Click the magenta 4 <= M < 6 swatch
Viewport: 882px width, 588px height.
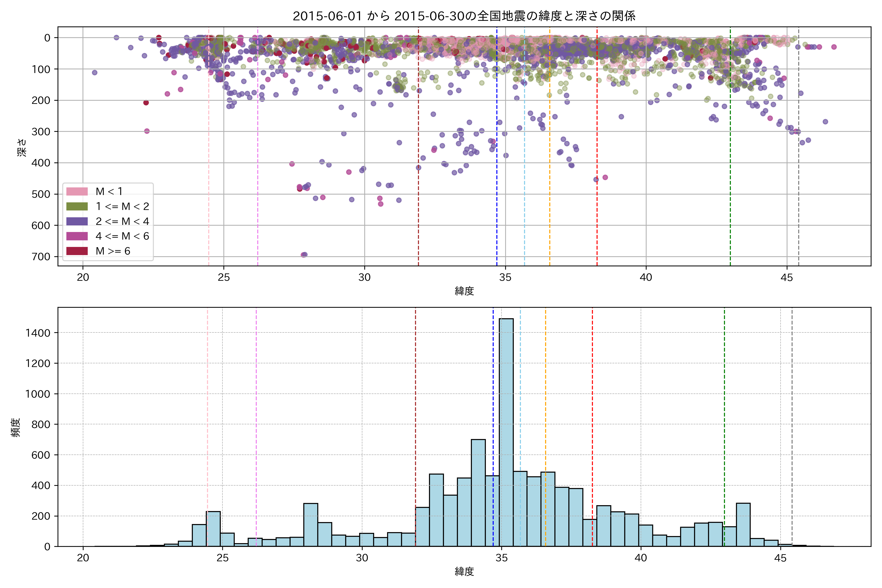(77, 236)
